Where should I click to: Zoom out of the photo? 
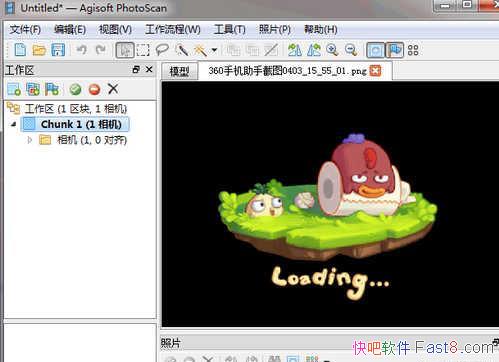click(351, 50)
